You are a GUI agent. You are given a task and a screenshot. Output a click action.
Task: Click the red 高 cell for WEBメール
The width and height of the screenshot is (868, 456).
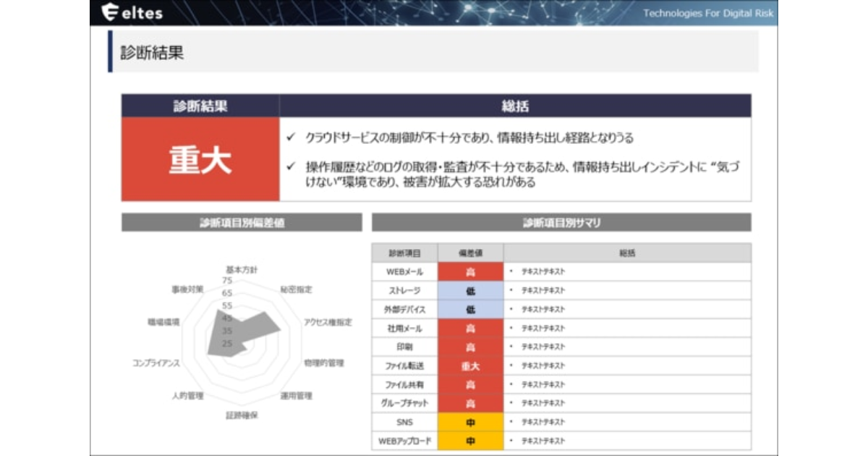click(470, 272)
